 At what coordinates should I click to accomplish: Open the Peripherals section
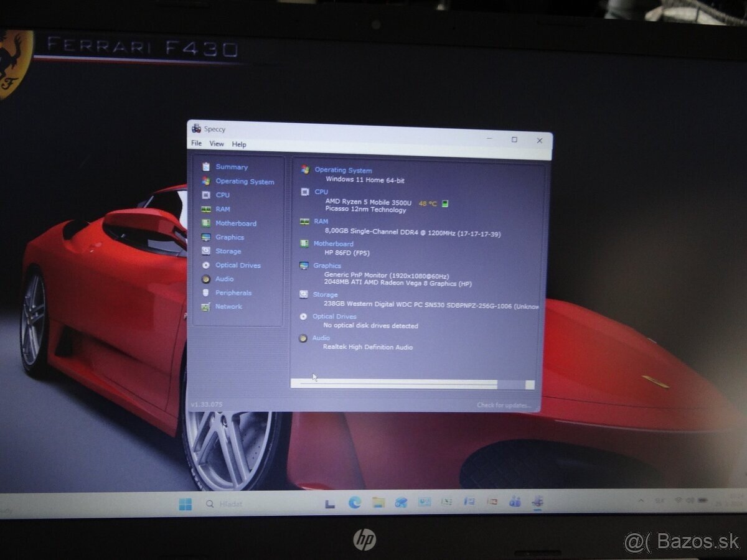tap(233, 292)
